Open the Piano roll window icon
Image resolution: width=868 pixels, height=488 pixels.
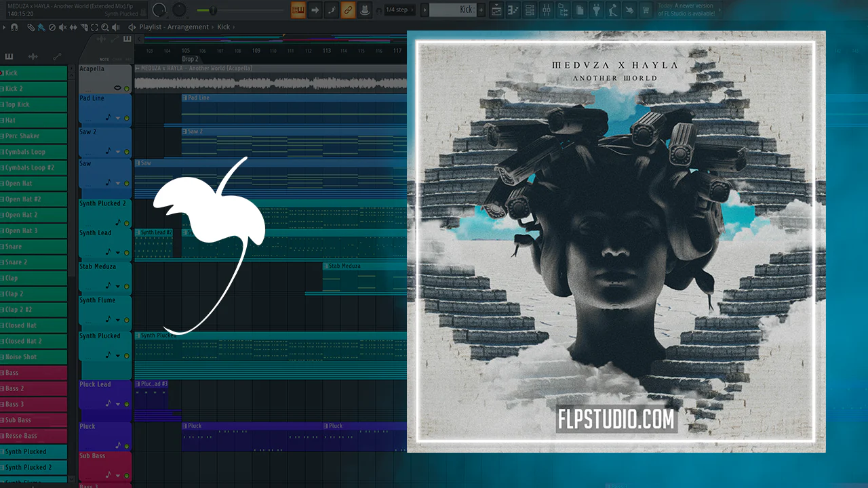pos(513,9)
